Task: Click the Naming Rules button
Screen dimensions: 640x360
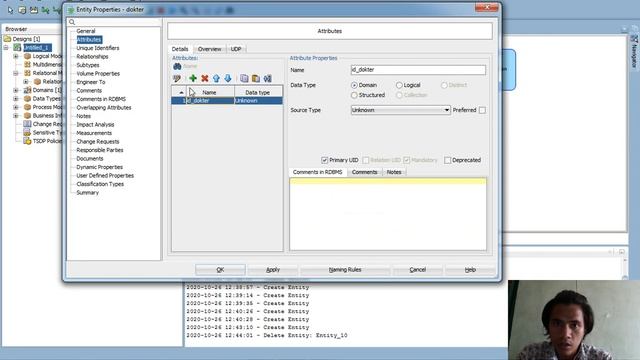Action: click(345, 270)
